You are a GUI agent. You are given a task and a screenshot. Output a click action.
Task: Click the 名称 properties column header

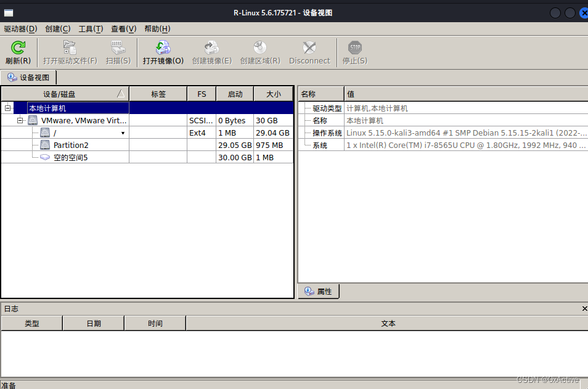[x=321, y=94]
